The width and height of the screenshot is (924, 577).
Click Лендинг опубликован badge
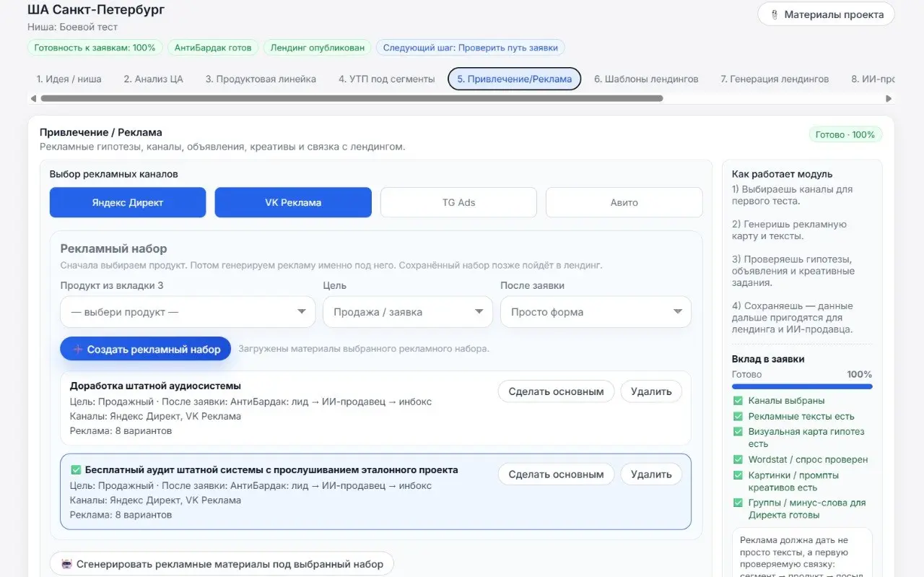pos(318,48)
